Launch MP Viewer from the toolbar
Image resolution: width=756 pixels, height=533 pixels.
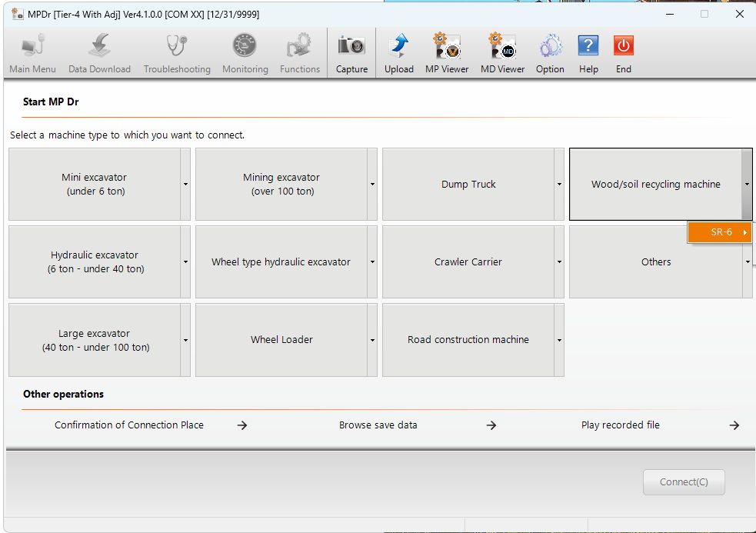(x=447, y=53)
